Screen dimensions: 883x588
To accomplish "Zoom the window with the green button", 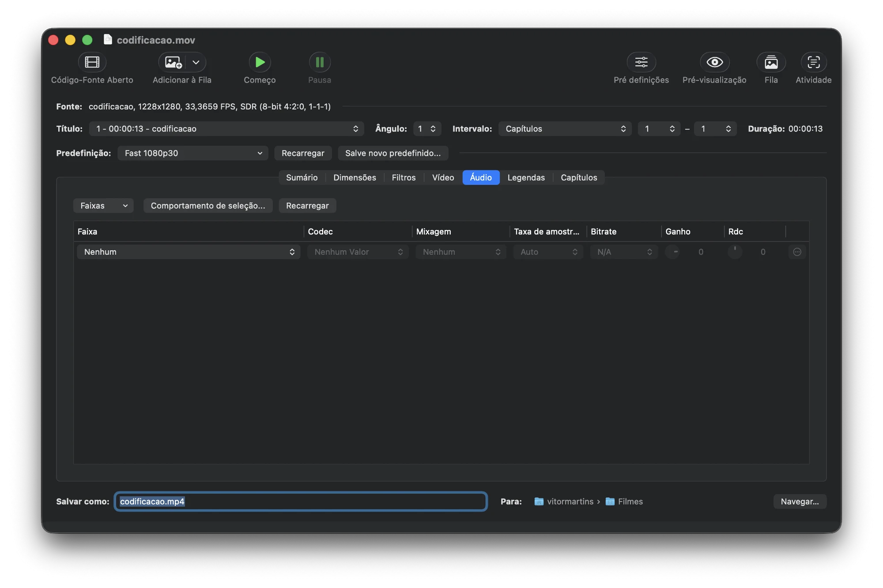I will 87,40.
